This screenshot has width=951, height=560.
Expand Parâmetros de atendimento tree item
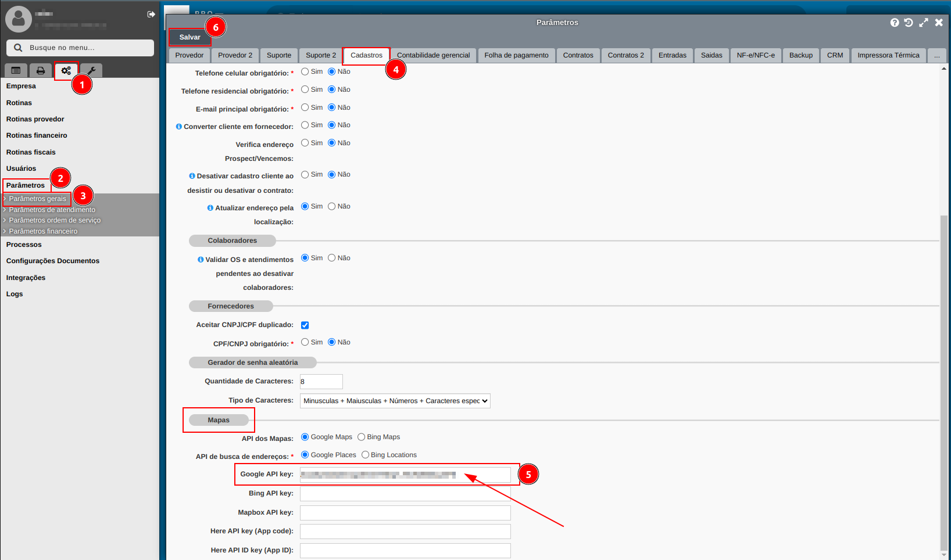tap(52, 210)
